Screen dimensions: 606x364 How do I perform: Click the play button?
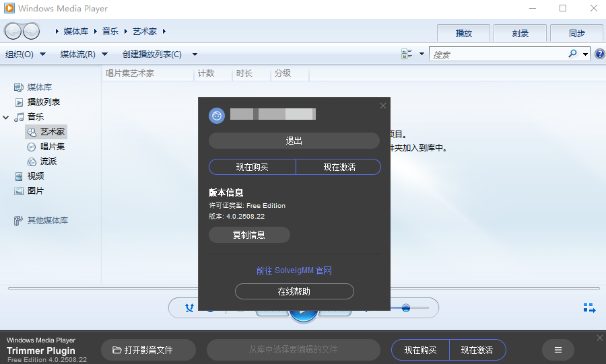point(304,316)
